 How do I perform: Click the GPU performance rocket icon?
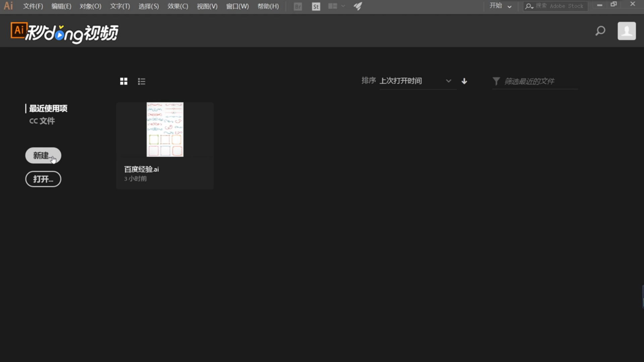(358, 6)
